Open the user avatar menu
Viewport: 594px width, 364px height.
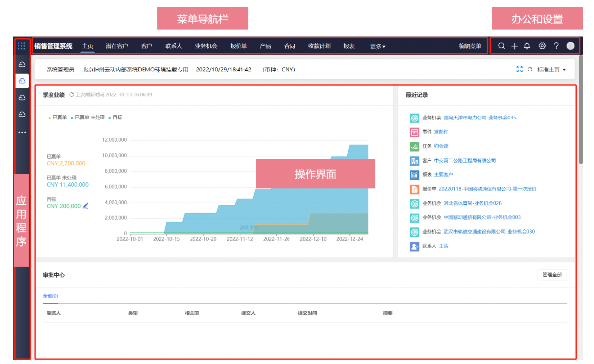click(x=570, y=46)
